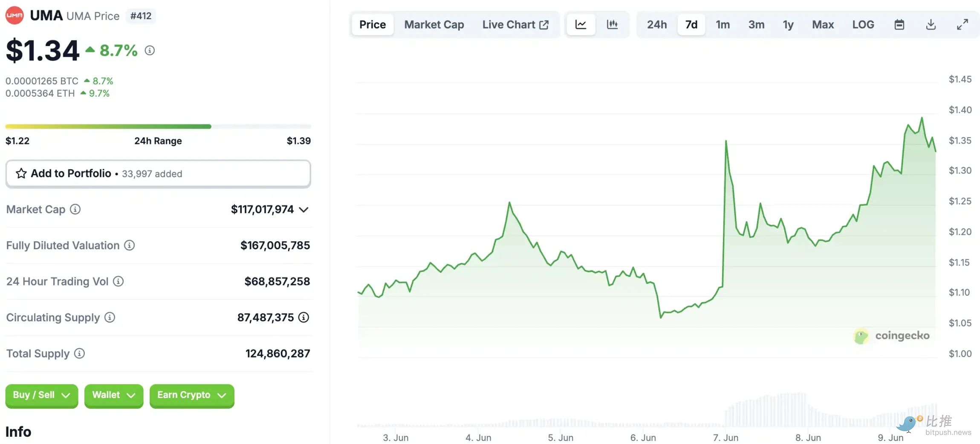Select the Price tab

pos(372,25)
